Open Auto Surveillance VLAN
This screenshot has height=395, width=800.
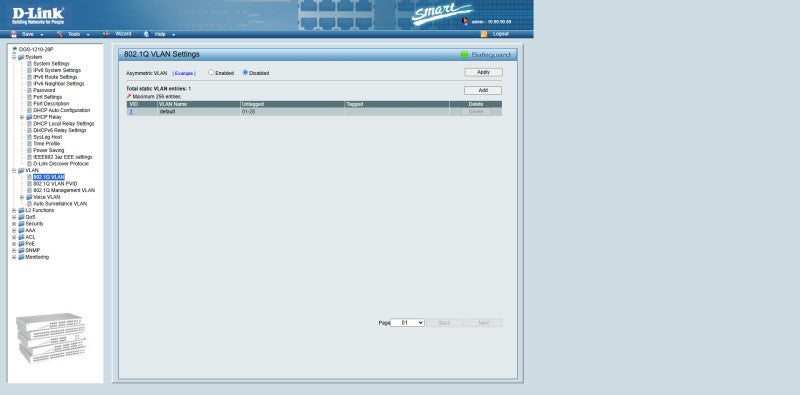[x=60, y=204]
